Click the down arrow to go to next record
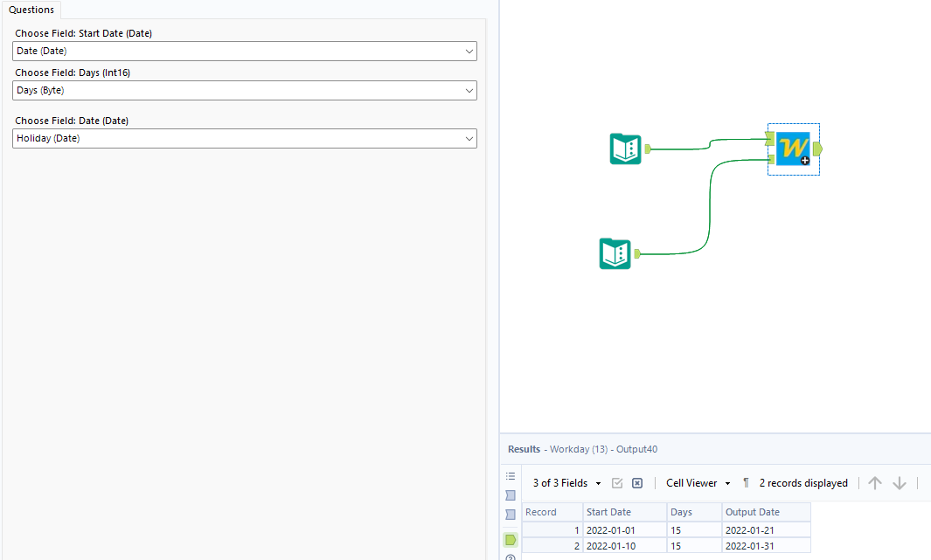931x560 pixels. [899, 482]
